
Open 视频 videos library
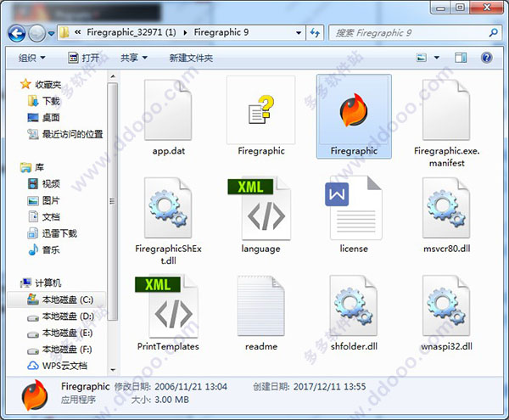click(x=44, y=184)
